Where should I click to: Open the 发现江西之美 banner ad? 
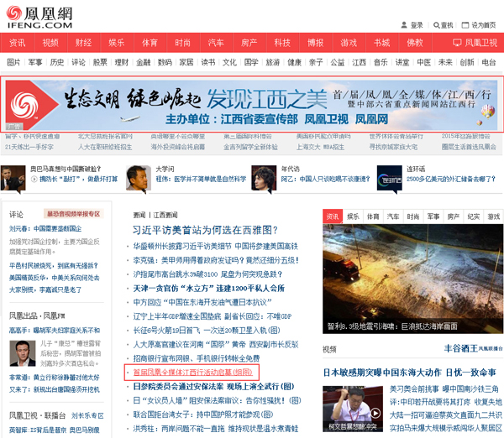coord(252,105)
